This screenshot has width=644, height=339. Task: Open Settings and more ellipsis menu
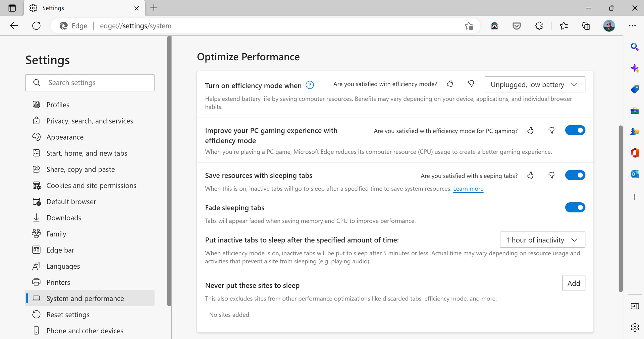tap(632, 26)
